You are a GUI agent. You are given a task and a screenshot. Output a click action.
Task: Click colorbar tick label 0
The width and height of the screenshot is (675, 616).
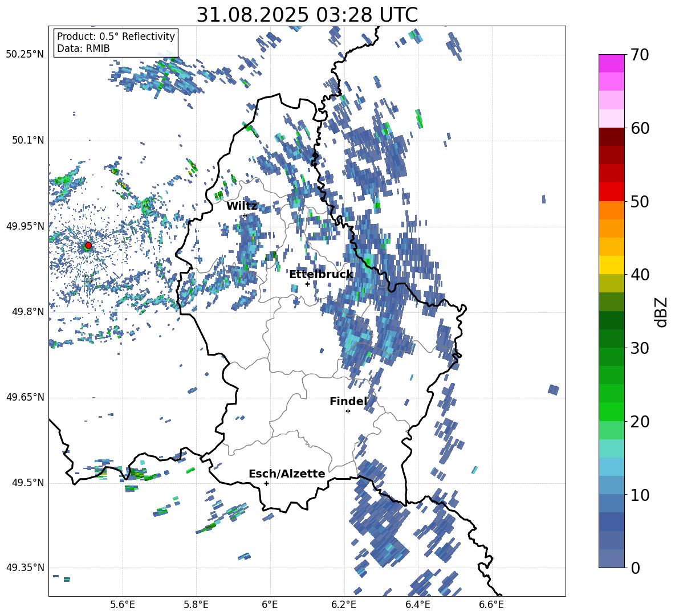[x=635, y=568]
